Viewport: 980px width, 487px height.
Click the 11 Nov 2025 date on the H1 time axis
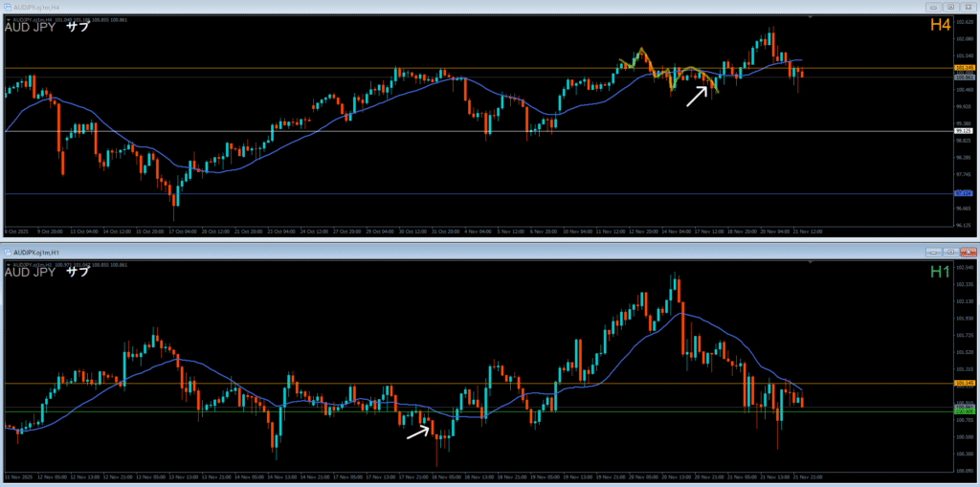pos(20,476)
